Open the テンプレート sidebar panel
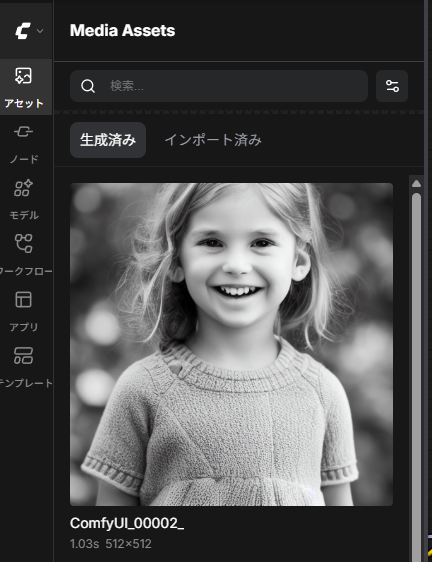 click(24, 367)
